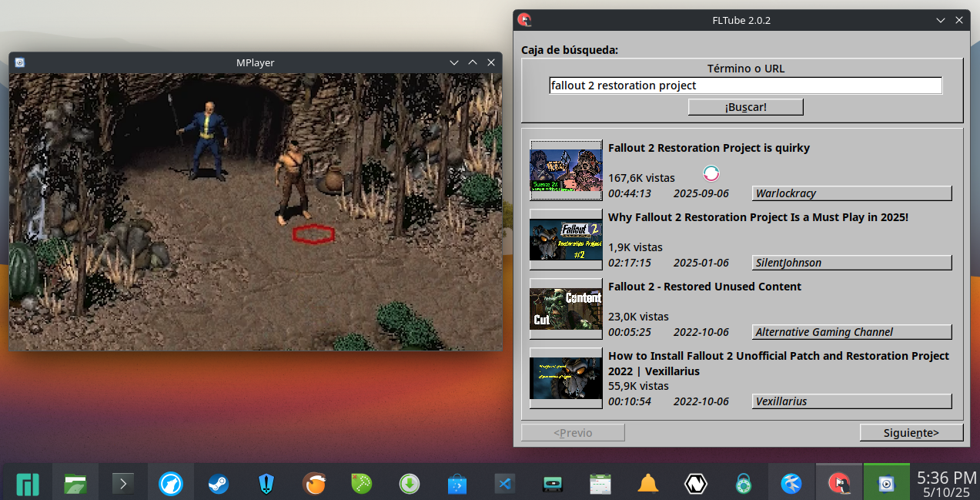
Task: Click FLTube title bar down chevron
Action: coord(941,20)
